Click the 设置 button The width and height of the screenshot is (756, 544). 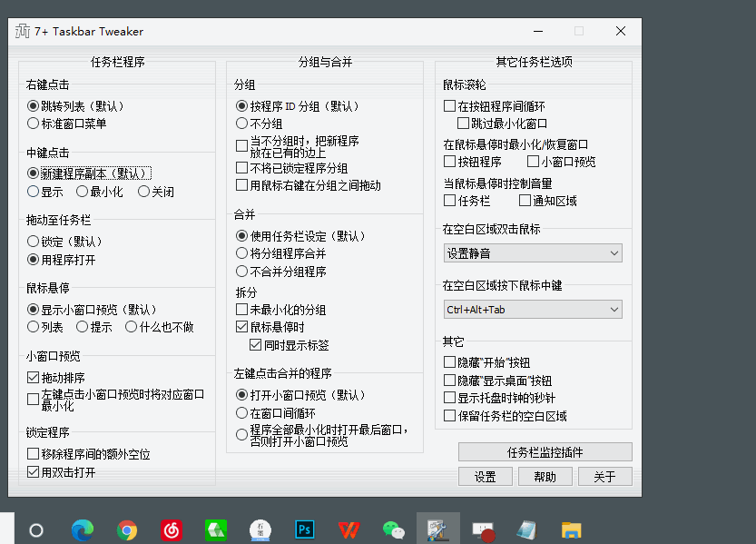tap(485, 476)
